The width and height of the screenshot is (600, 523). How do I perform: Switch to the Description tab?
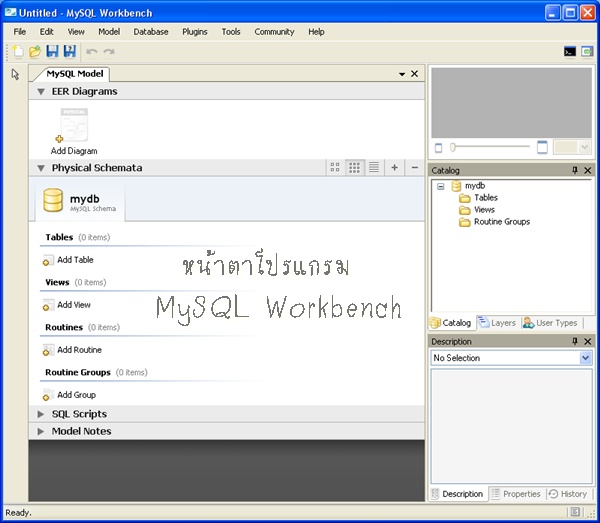(x=457, y=494)
